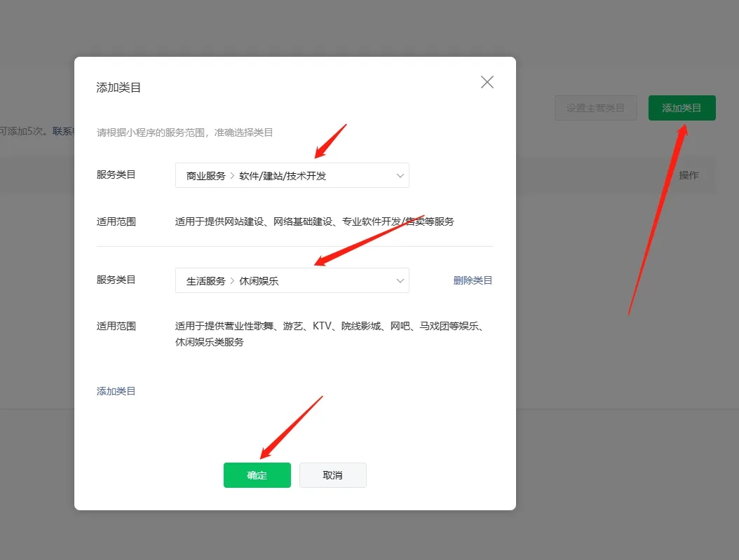Click the 添加类目 dialog title
Viewport: 739px width, 560px height.
pos(118,88)
